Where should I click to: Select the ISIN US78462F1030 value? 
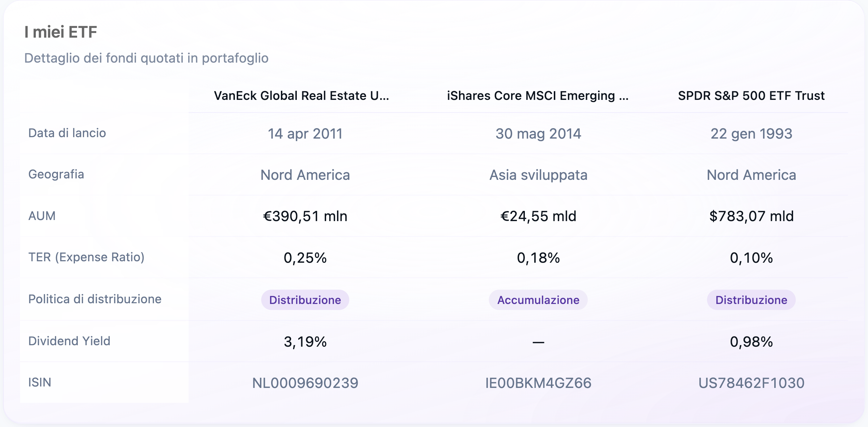click(751, 383)
